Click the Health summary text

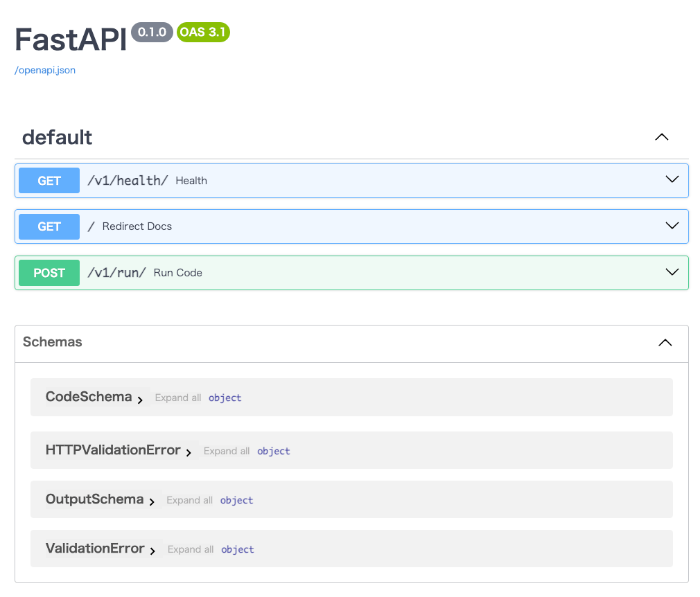click(191, 181)
